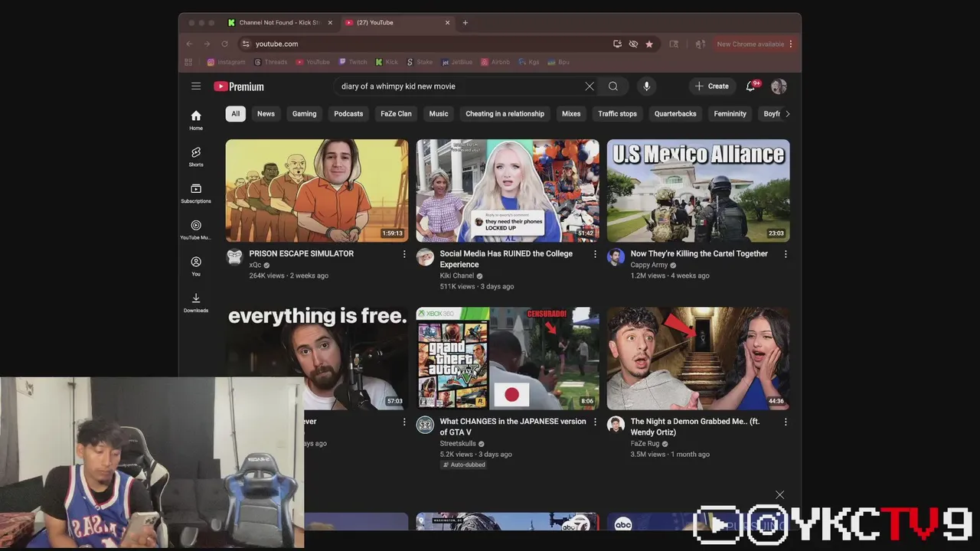
Task: Open the You page in the sidebar
Action: click(196, 266)
